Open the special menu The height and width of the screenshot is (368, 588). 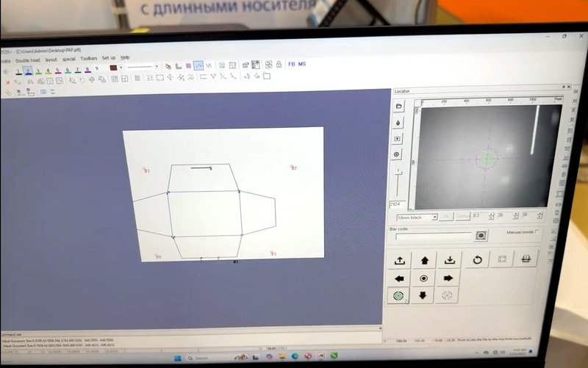[x=69, y=59]
